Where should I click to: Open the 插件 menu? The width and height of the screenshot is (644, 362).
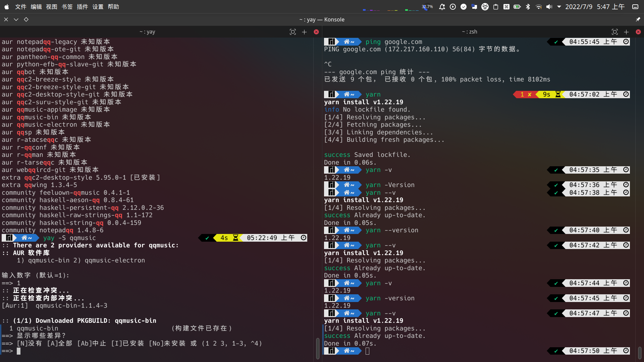pyautogui.click(x=82, y=7)
